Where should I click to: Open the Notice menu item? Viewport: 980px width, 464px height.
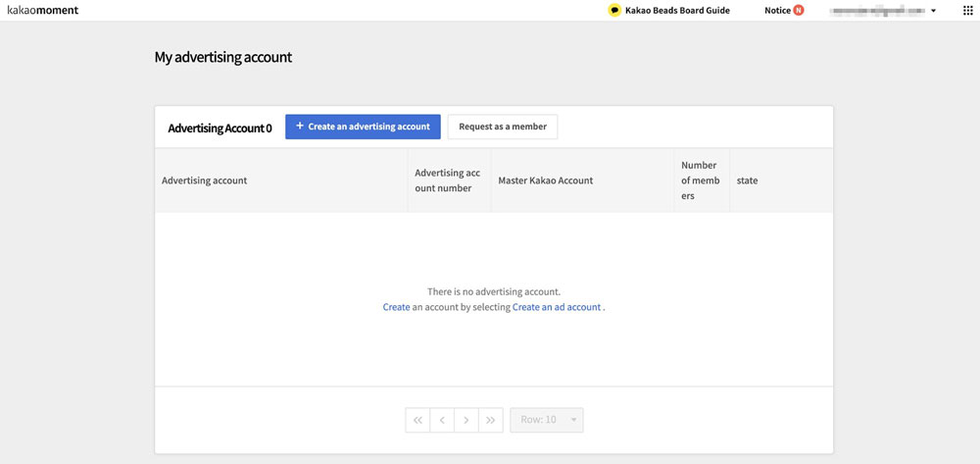pos(777,11)
